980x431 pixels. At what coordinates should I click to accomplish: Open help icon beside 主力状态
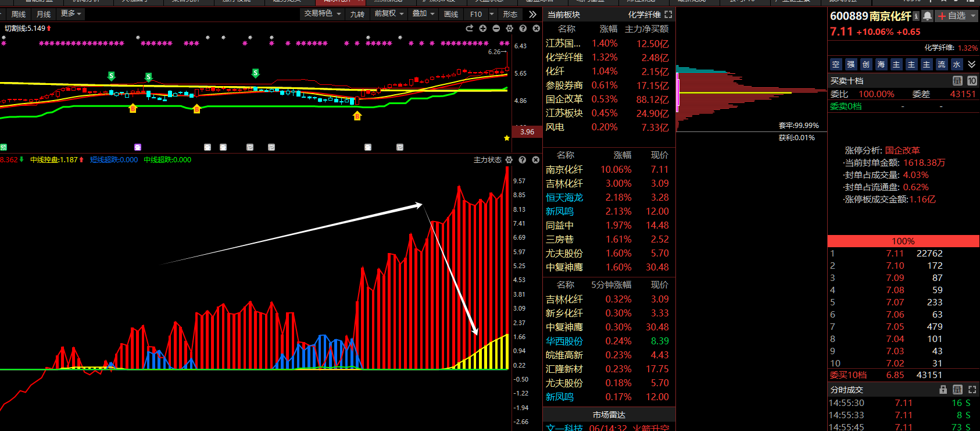523,160
